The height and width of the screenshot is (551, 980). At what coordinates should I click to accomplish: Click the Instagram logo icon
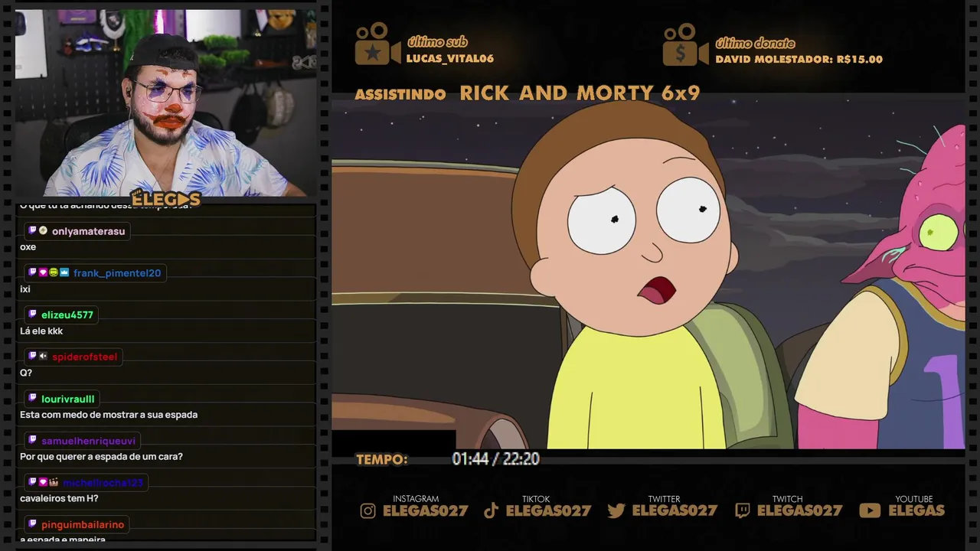pos(368,511)
